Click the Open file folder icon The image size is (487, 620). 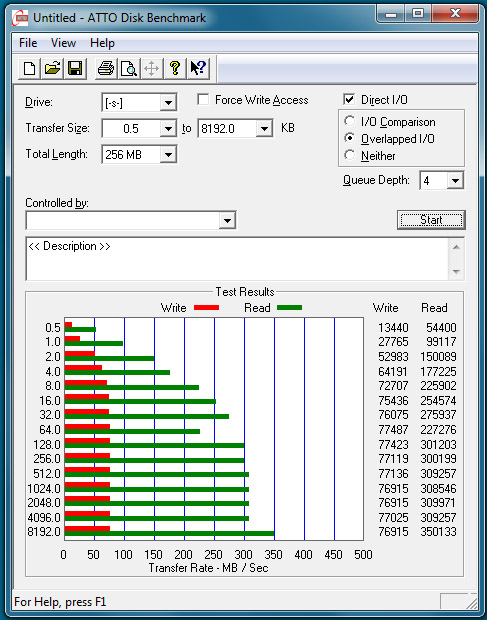coord(52,69)
